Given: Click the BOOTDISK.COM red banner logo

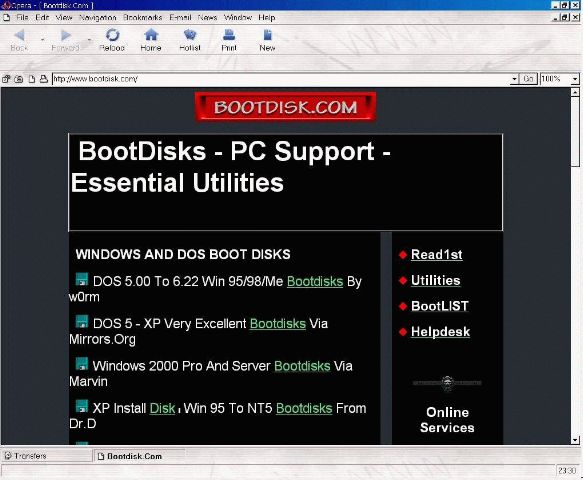Looking at the screenshot, I should 286,107.
